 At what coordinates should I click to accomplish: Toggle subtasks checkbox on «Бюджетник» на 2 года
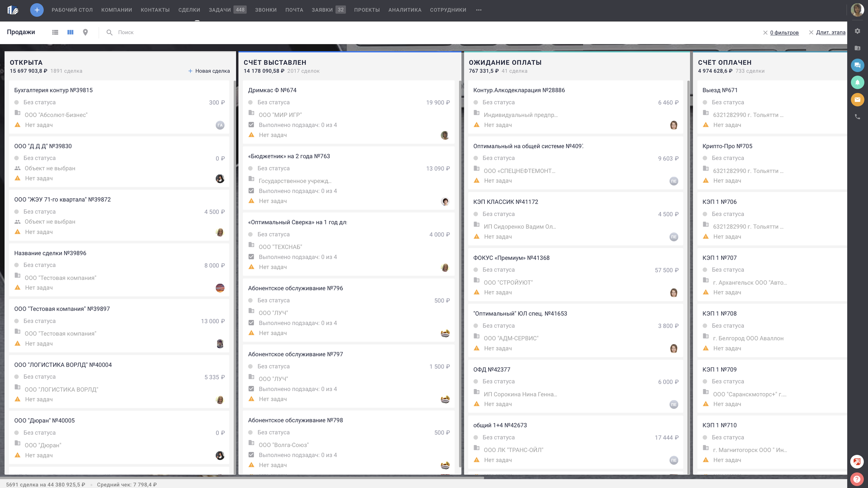pos(251,191)
